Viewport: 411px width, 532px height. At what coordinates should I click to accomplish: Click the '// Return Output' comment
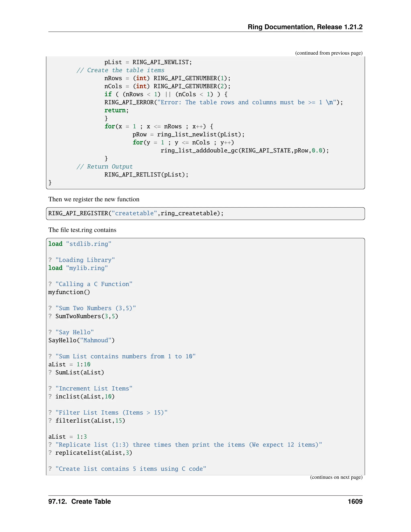(104, 167)
